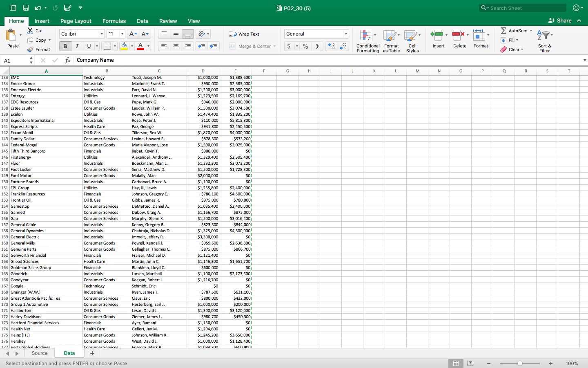The height and width of the screenshot is (368, 588).
Task: Open the font size dropdown
Action: coord(122,34)
